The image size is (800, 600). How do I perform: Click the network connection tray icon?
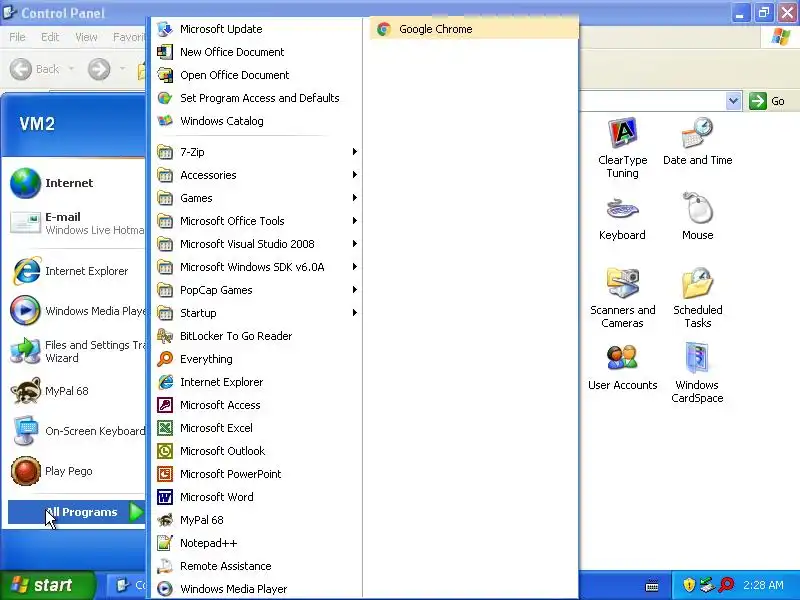(x=707, y=585)
